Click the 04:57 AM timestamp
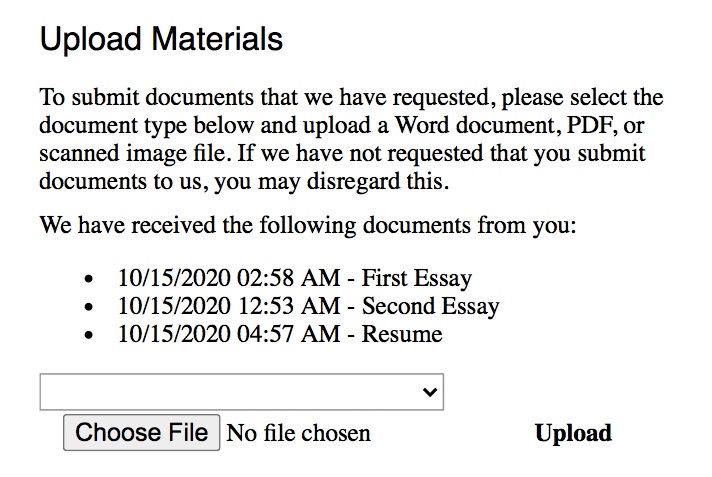The image size is (712, 477). click(x=288, y=334)
